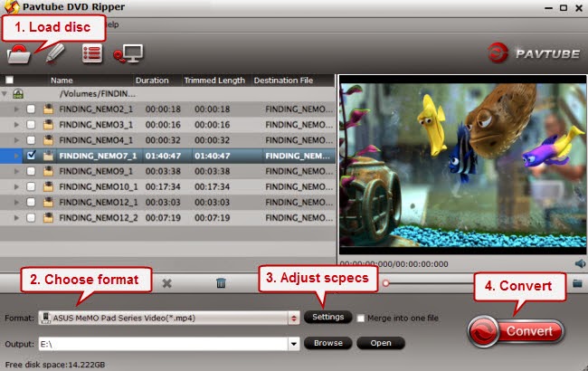Select the Format field ASUS MeMO Pad text
Screen dimensions: 588x371
click(124, 319)
